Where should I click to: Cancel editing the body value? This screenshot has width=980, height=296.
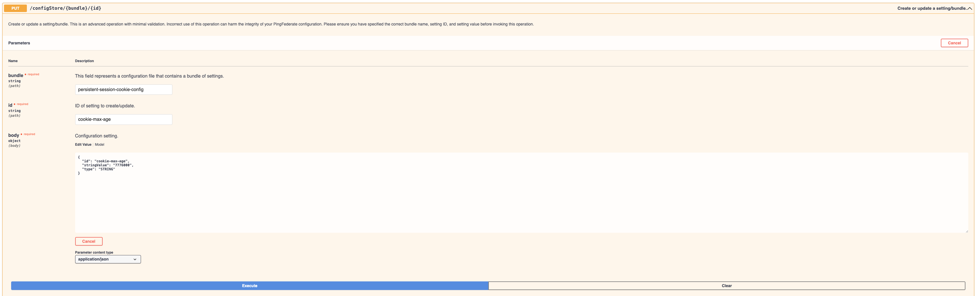tap(89, 241)
